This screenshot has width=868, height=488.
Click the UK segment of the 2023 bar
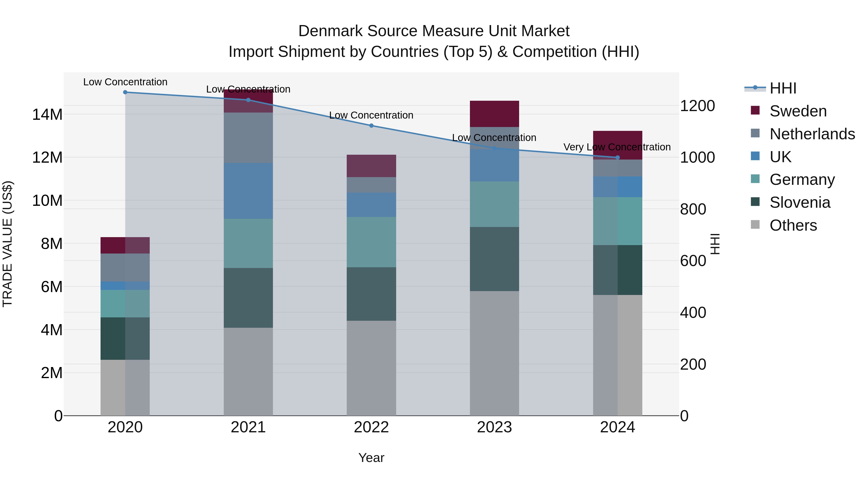click(x=494, y=165)
